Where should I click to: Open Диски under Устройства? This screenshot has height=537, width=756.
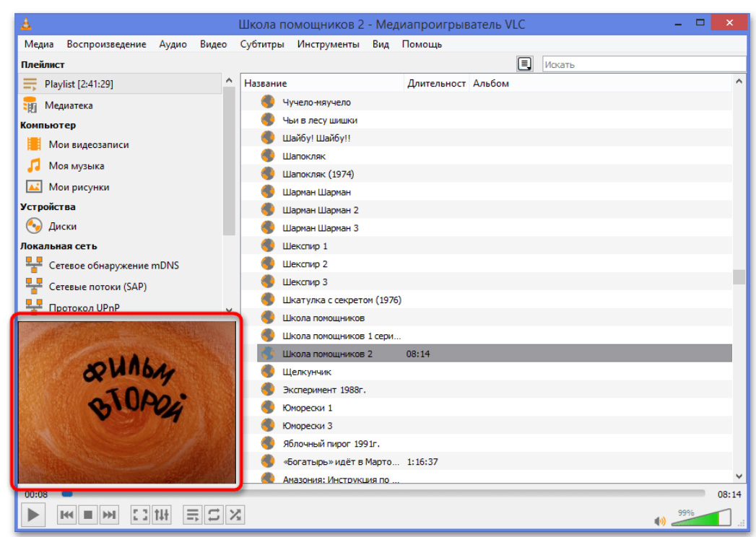[63, 226]
